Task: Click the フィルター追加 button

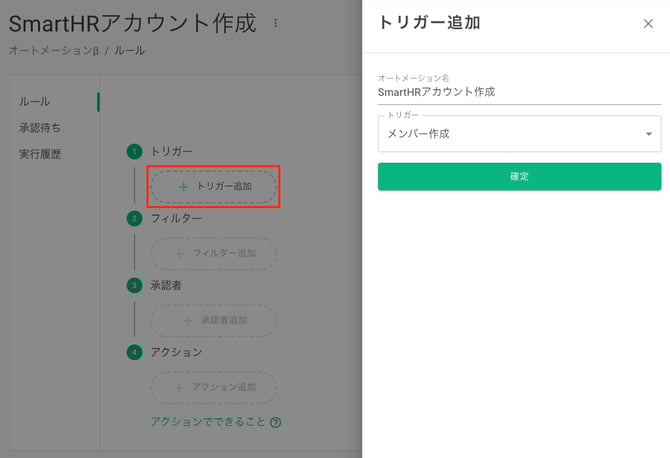Action: tap(213, 253)
